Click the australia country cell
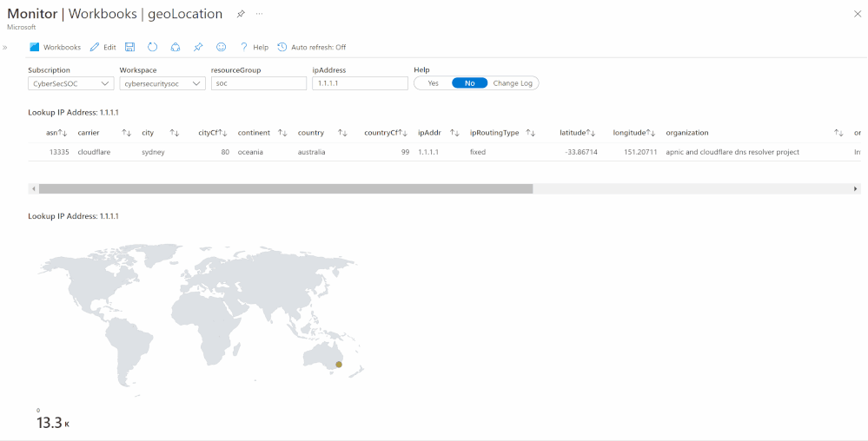 tap(312, 152)
